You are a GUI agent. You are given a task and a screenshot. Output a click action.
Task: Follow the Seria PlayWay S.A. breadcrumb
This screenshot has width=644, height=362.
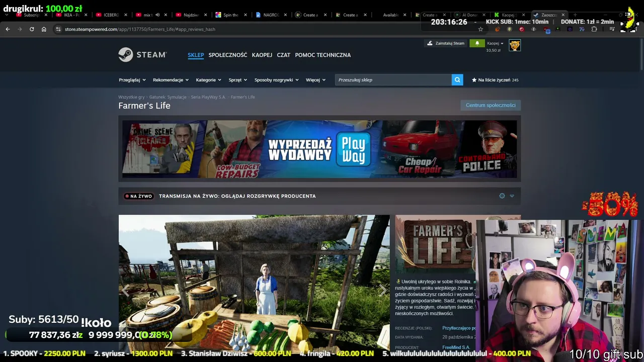208,97
